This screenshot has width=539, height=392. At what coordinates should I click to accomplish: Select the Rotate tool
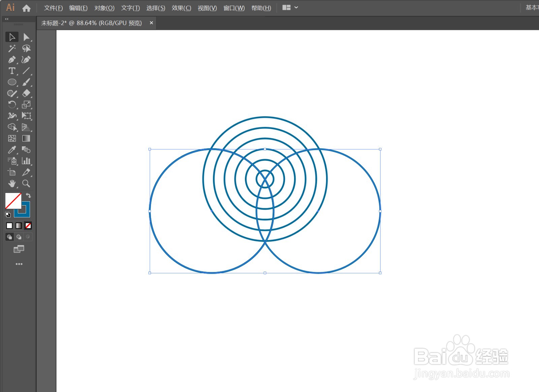point(12,104)
